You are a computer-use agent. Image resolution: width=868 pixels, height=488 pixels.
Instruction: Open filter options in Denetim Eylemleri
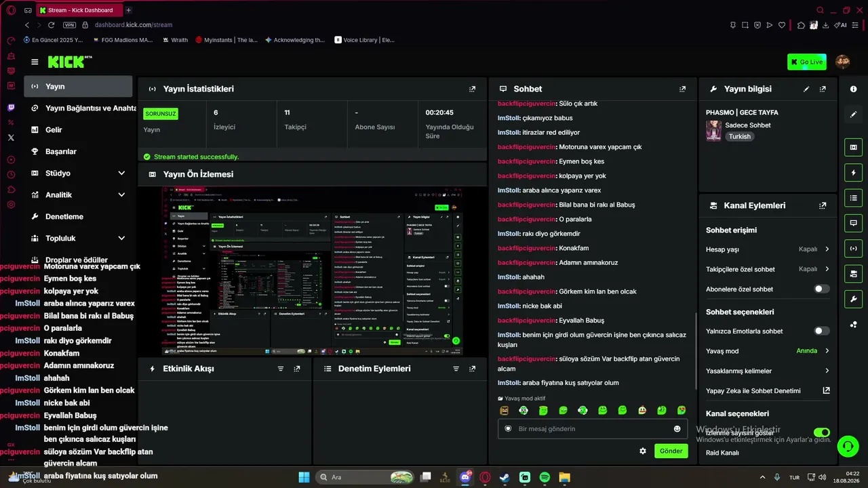456,369
